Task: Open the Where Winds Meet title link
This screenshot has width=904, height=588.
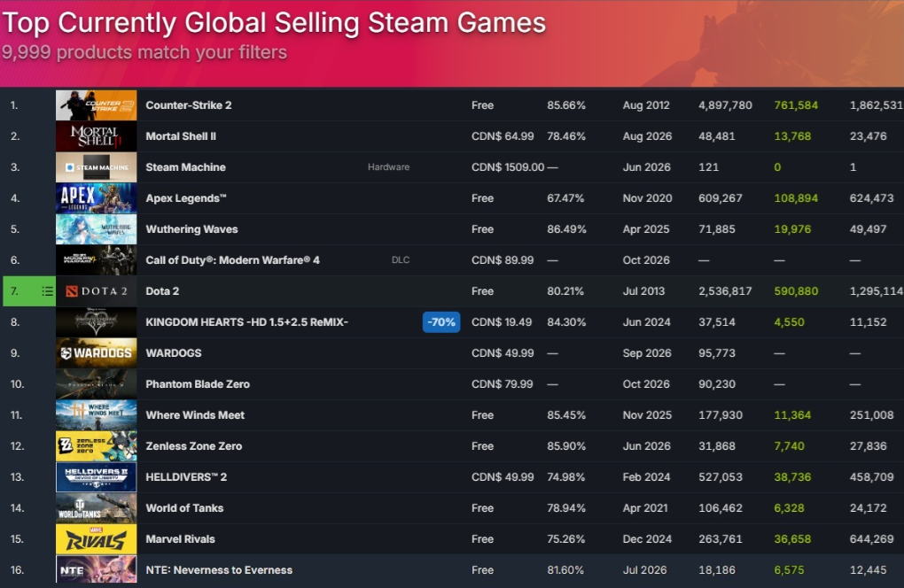Action: tap(195, 415)
